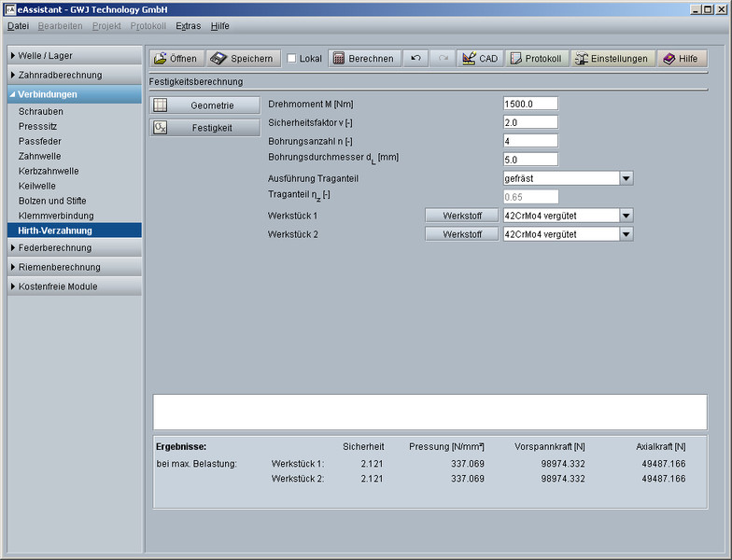Click the Öffnen folder icon in toolbar

click(161, 58)
